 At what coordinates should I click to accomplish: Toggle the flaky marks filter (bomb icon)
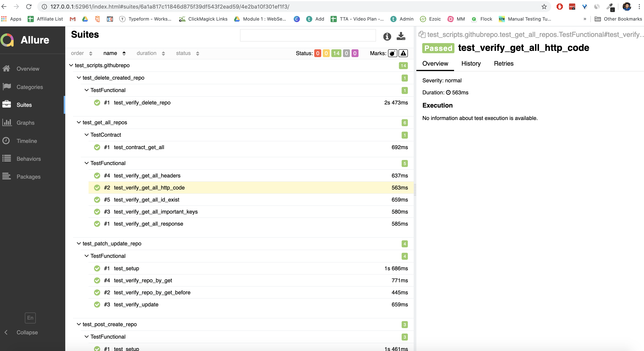(392, 53)
